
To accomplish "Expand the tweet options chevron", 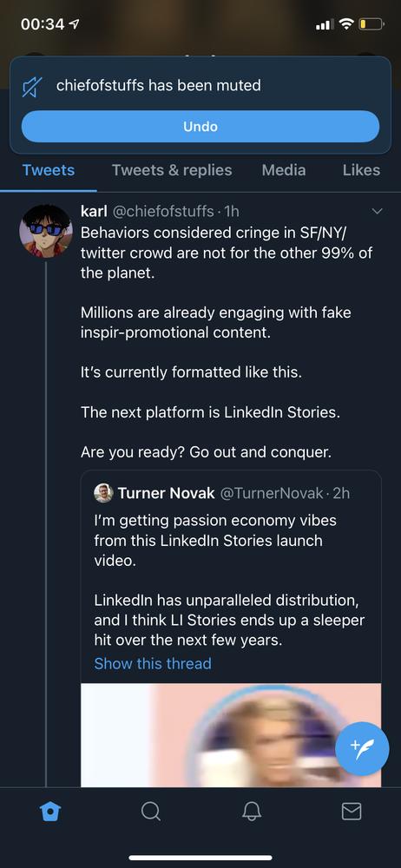I will click(x=378, y=212).
